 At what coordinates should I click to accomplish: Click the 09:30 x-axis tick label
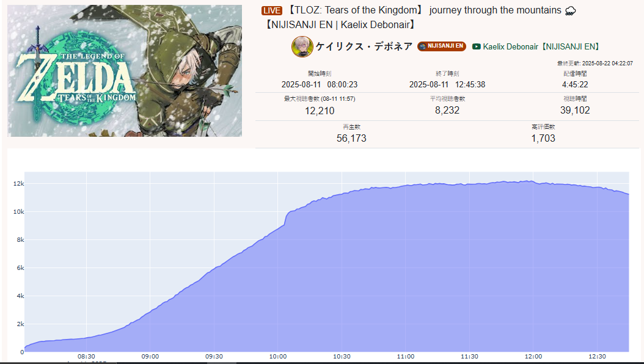click(x=214, y=357)
